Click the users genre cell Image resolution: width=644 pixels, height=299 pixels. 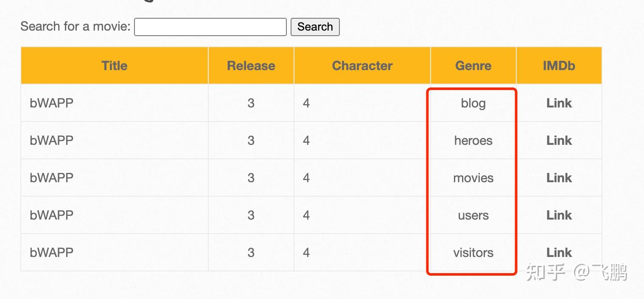click(473, 215)
